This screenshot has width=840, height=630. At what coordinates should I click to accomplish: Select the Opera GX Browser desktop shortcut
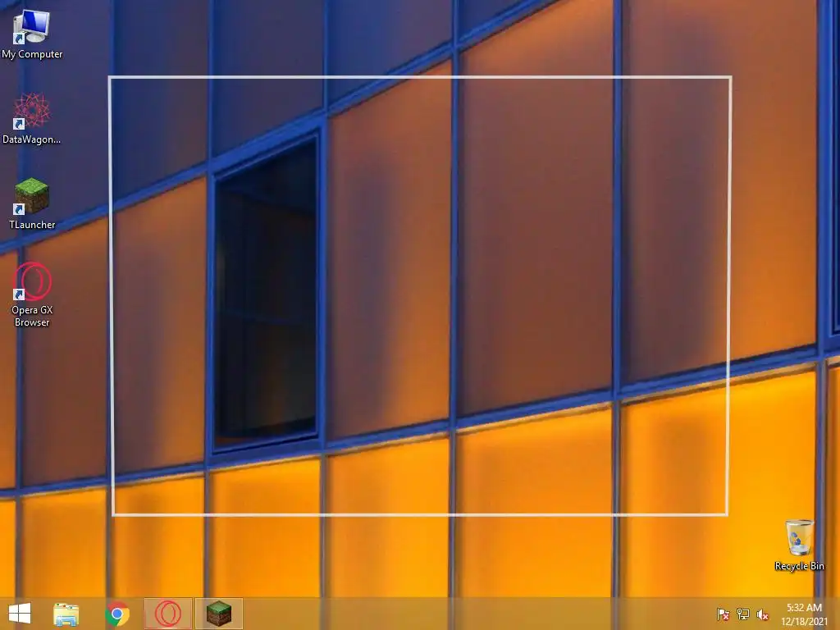32,294
